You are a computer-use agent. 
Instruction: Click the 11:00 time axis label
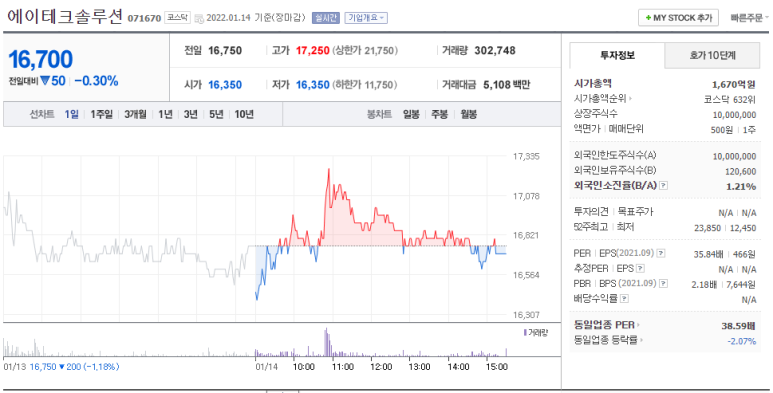pyautogui.click(x=342, y=367)
